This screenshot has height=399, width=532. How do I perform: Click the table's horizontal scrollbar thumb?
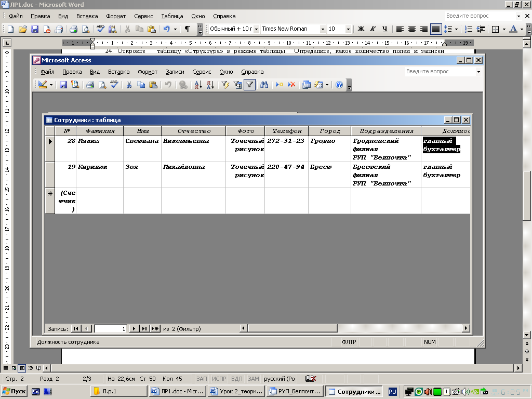pyautogui.click(x=292, y=328)
